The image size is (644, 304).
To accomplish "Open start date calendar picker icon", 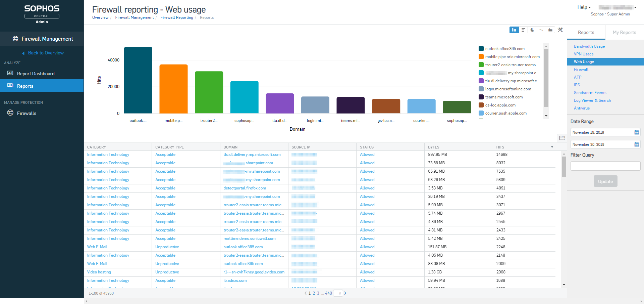I will pyautogui.click(x=637, y=132).
